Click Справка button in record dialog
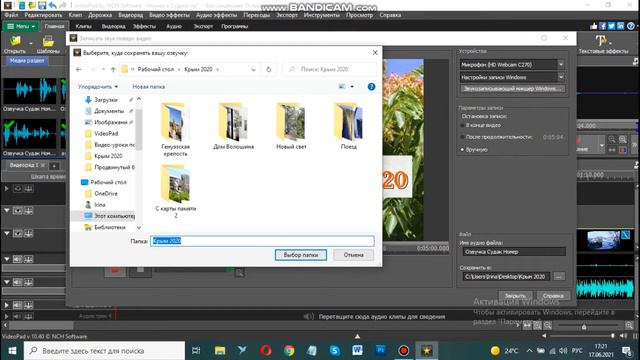Image resolution: width=640 pixels, height=360 pixels. pos(553,296)
